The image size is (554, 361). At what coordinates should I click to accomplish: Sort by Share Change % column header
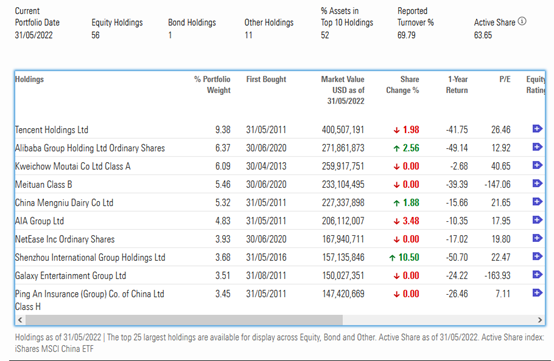point(402,85)
